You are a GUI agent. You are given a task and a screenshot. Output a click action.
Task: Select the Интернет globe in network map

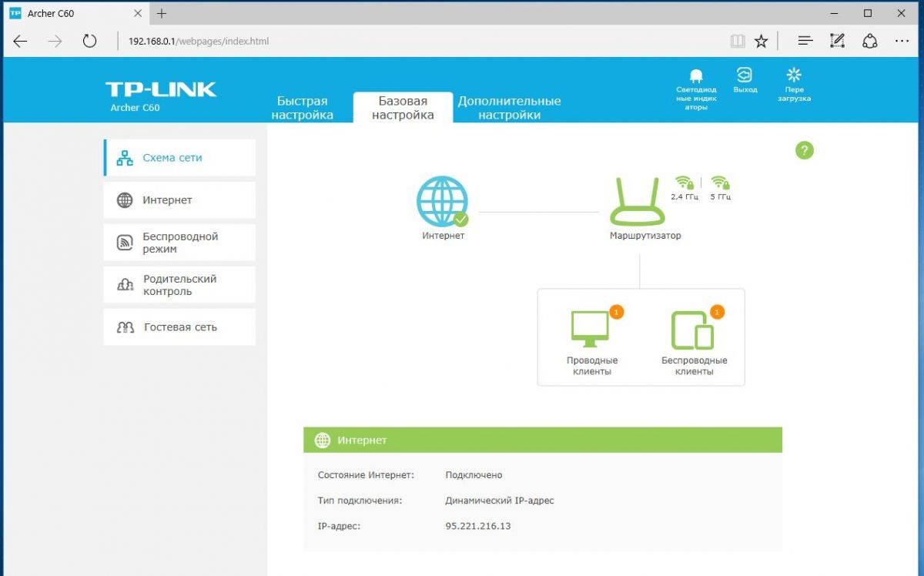tap(443, 201)
